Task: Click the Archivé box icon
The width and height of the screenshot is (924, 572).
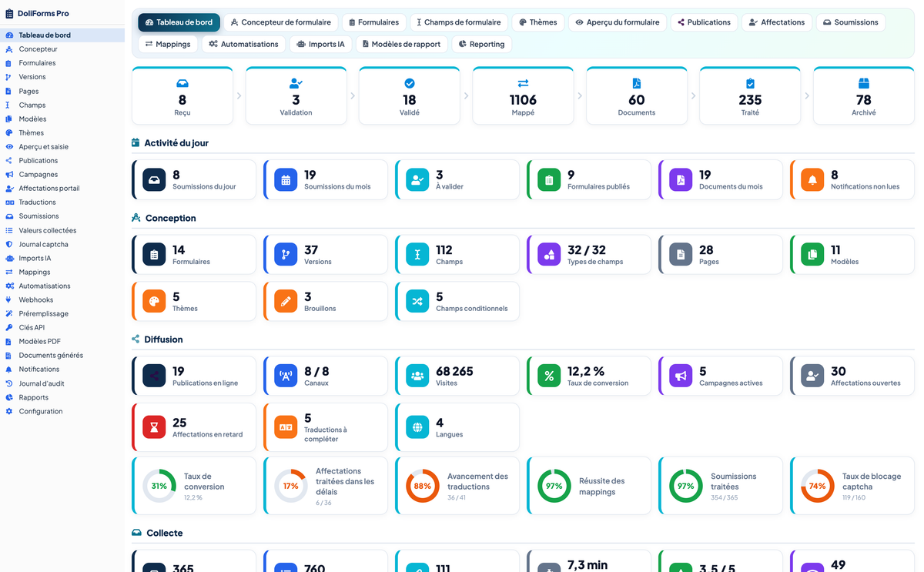Action: click(864, 83)
